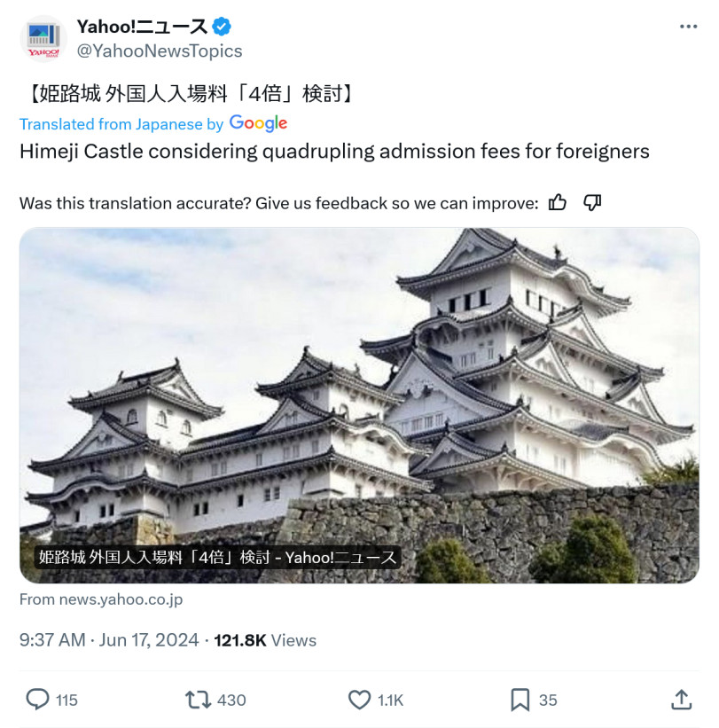Click the Google logo in translation line

pos(259,123)
